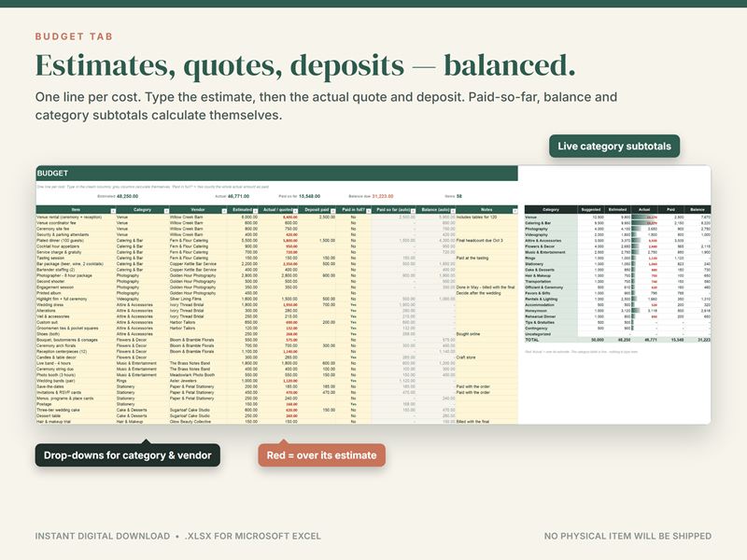Screen dimensions: 747x560
Task: Select the 'Paid at the tasting' note
Action: coord(486,259)
